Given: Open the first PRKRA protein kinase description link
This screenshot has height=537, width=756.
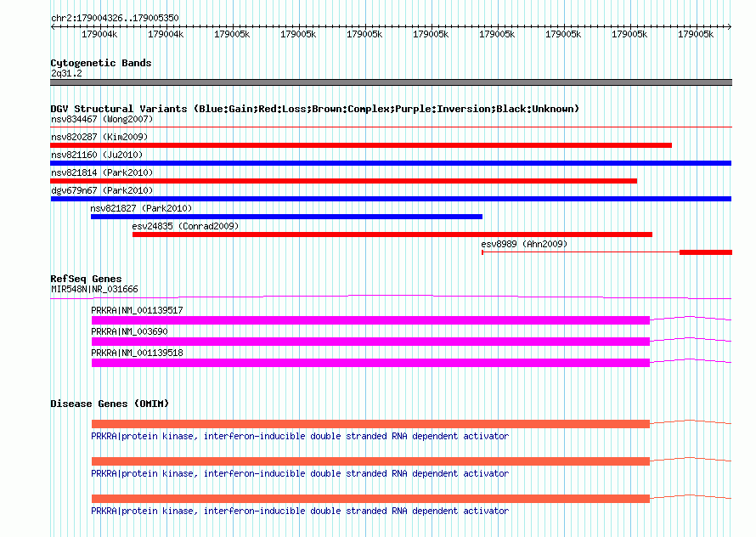Looking at the screenshot, I should tap(300, 436).
